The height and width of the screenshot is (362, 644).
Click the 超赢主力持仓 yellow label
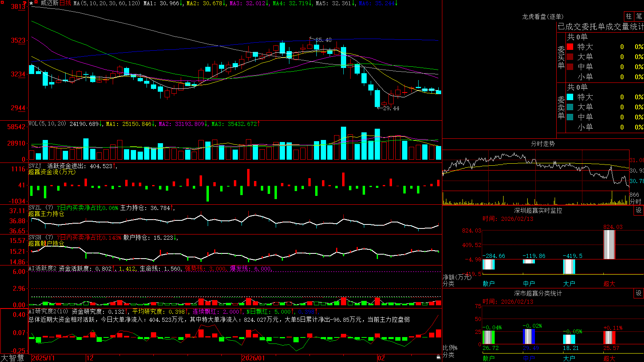tap(46, 214)
